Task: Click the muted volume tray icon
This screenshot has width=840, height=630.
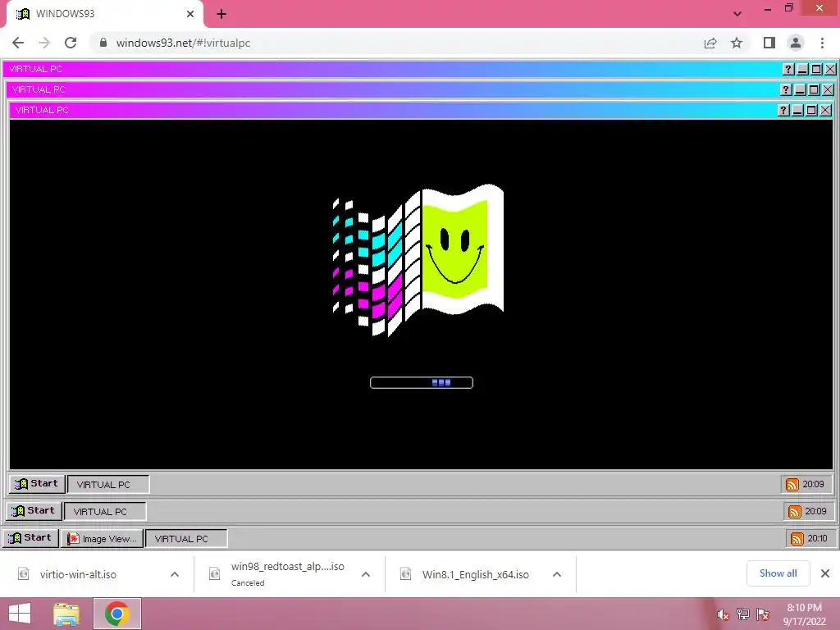Action: click(x=723, y=614)
